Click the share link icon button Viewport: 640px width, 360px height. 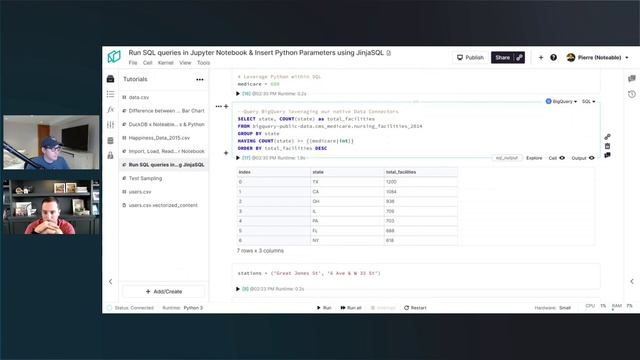click(519, 58)
